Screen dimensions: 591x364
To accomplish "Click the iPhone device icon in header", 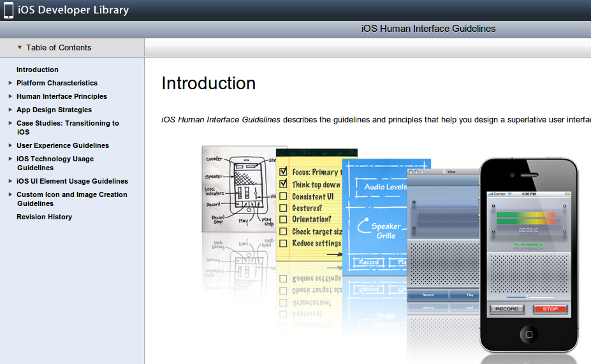I will tap(8, 10).
